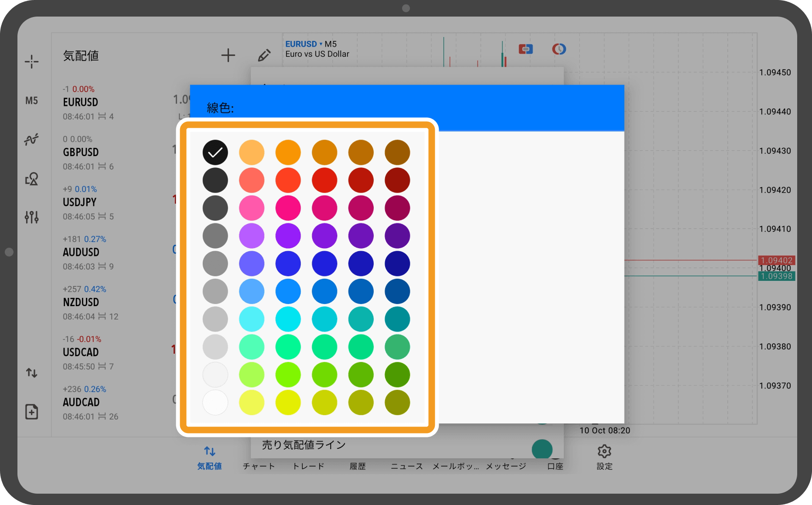Open chart settings sliders icon
This screenshot has width=812, height=505.
point(31,217)
